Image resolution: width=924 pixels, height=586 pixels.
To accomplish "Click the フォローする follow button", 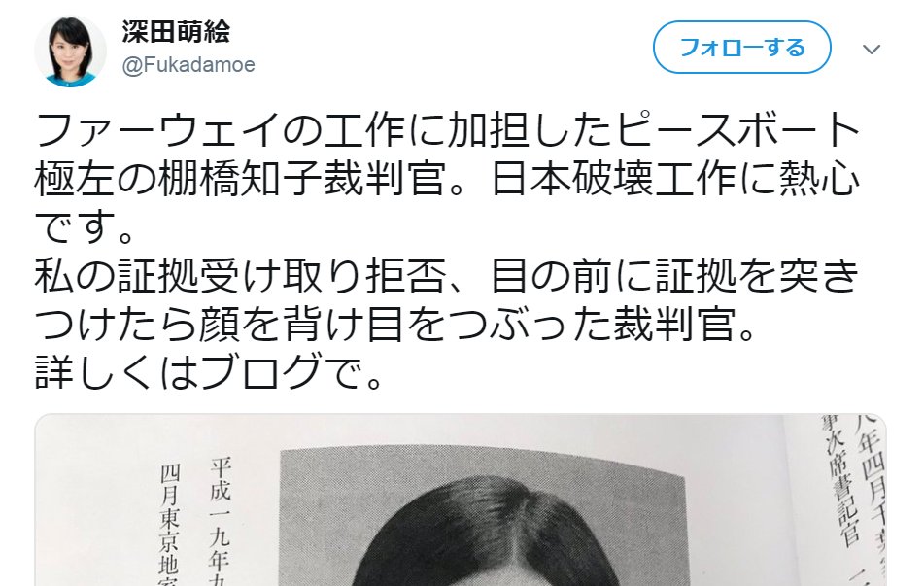I will tap(741, 48).
